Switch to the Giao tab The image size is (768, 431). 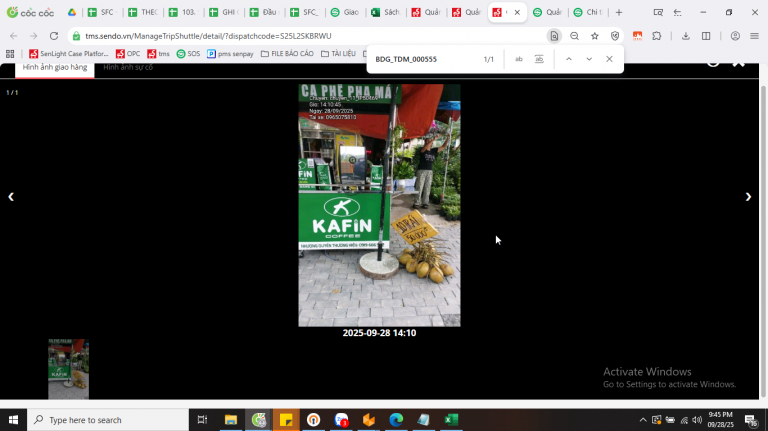pos(346,12)
